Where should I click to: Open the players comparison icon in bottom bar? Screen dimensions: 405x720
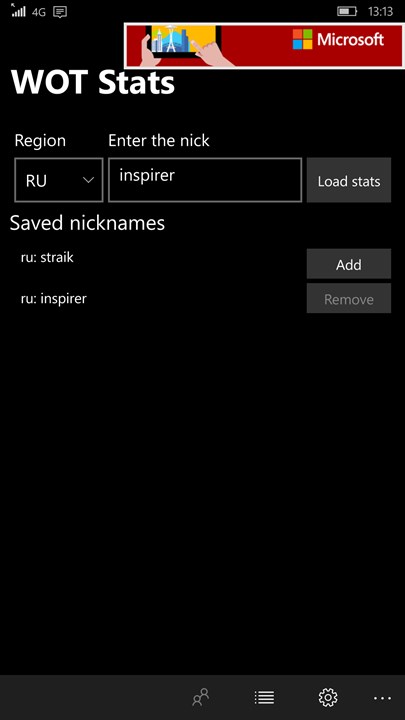[201, 698]
